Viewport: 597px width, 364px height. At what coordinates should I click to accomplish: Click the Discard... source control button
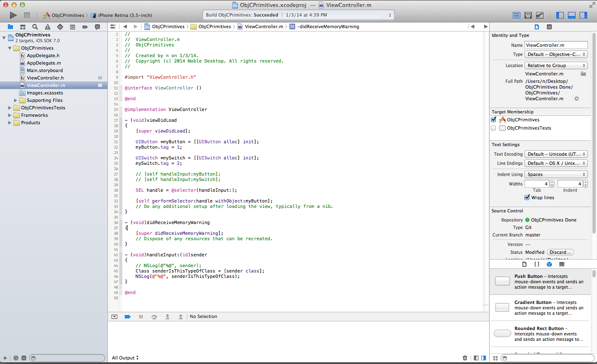561,252
